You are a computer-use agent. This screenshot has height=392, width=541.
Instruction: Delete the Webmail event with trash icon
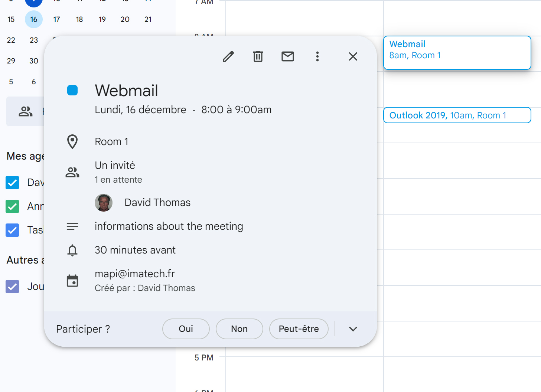[x=258, y=56]
